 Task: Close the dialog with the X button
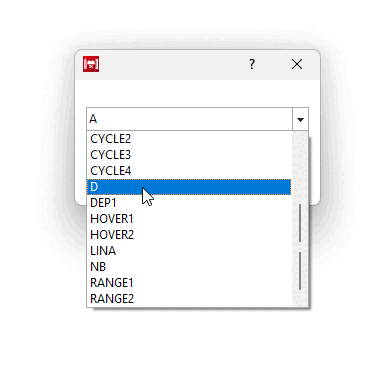(x=297, y=64)
